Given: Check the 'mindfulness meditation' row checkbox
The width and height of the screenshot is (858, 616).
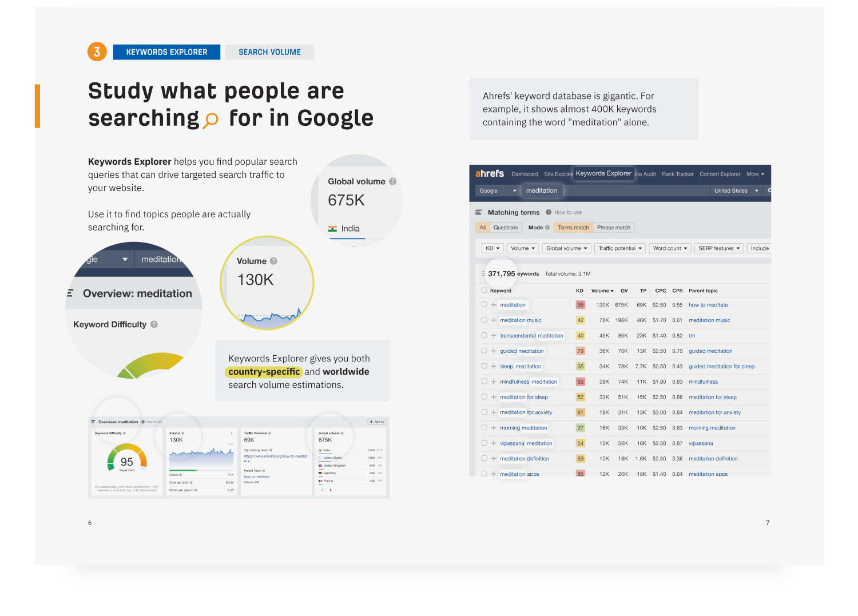Looking at the screenshot, I should pos(484,381).
